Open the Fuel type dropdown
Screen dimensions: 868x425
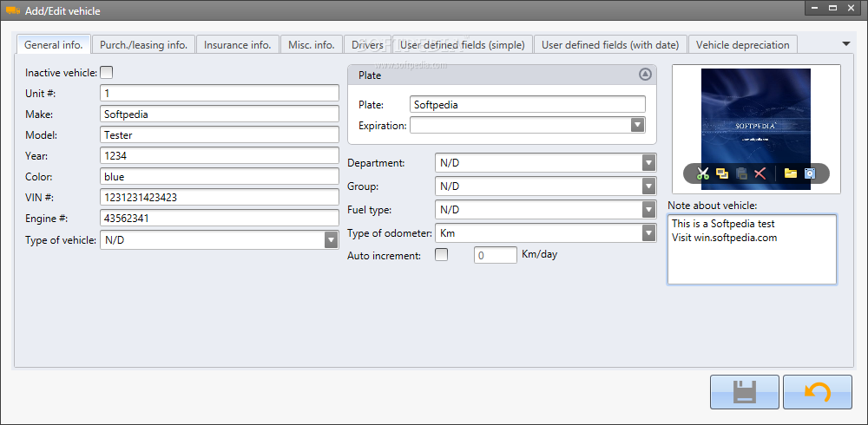[x=648, y=210]
